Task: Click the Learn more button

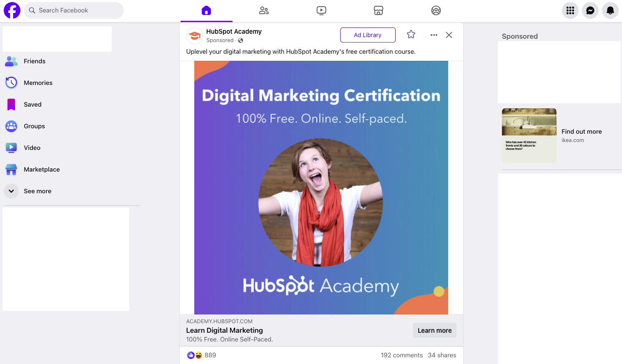Action: pyautogui.click(x=434, y=330)
